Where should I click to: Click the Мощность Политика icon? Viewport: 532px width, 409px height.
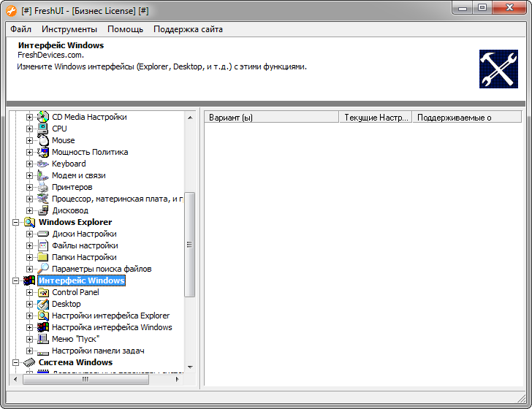(42, 152)
